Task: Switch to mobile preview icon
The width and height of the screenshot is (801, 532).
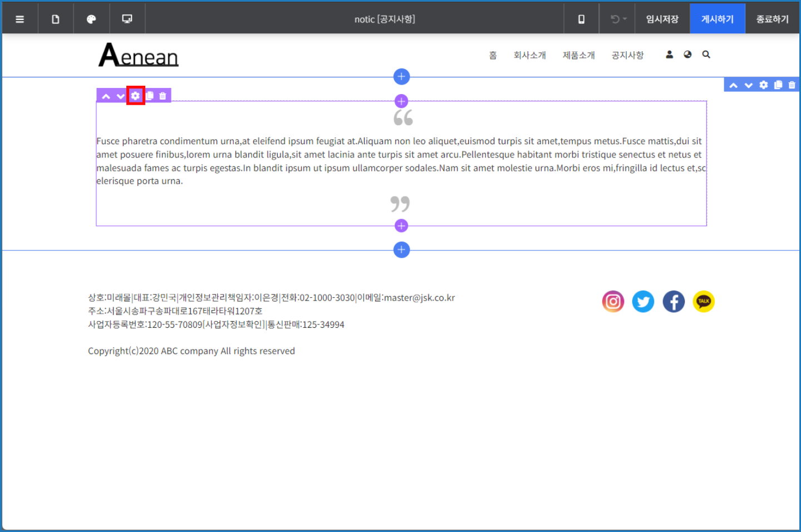Action: 581,19
